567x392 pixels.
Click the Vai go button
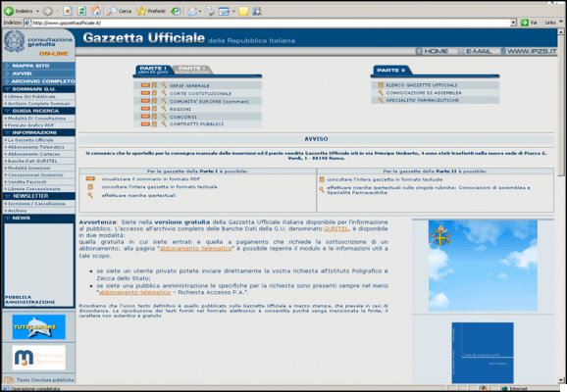[x=529, y=23]
